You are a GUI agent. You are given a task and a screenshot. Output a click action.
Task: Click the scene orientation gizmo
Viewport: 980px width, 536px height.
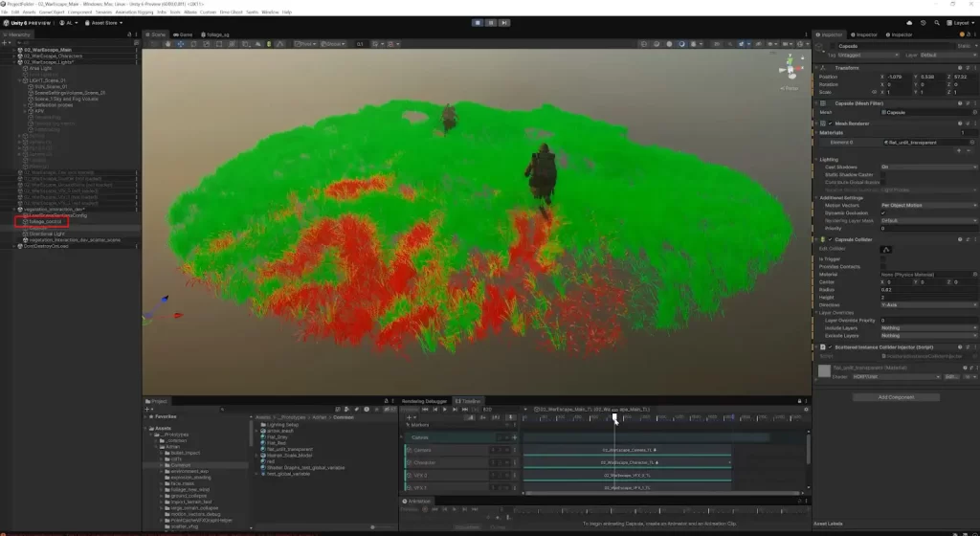[789, 69]
